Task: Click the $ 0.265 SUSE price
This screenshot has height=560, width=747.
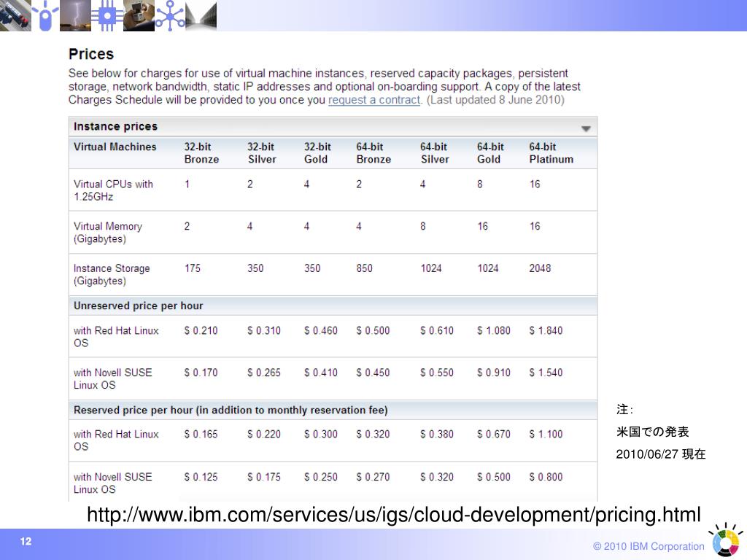Action: [264, 373]
